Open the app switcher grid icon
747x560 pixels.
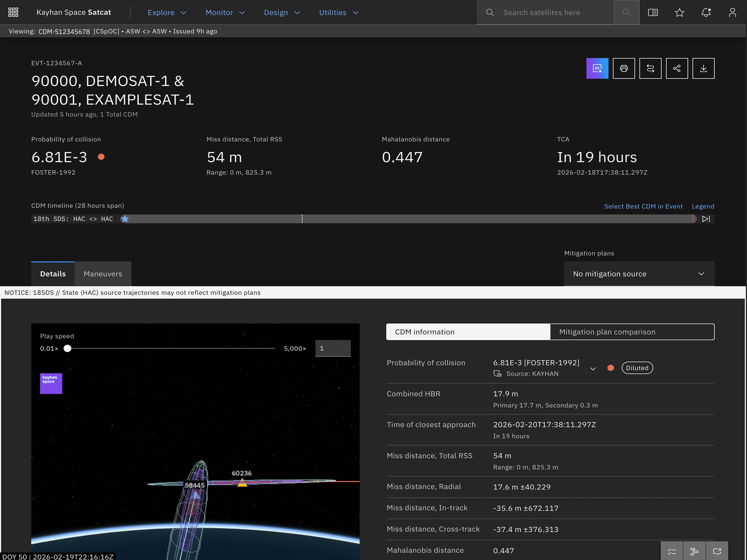[13, 12]
